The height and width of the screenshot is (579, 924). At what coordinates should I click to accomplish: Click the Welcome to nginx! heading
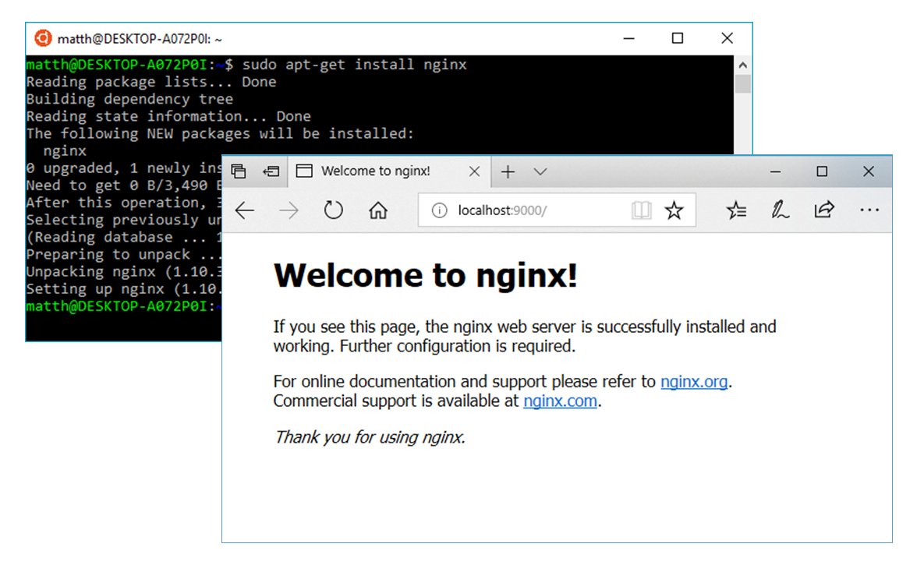tap(426, 275)
